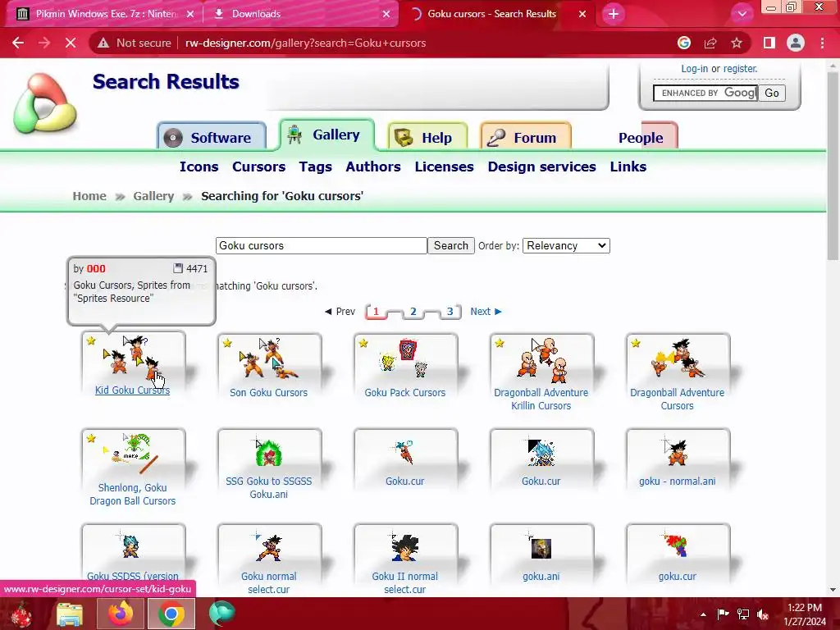Open the Forum section tab

(526, 137)
